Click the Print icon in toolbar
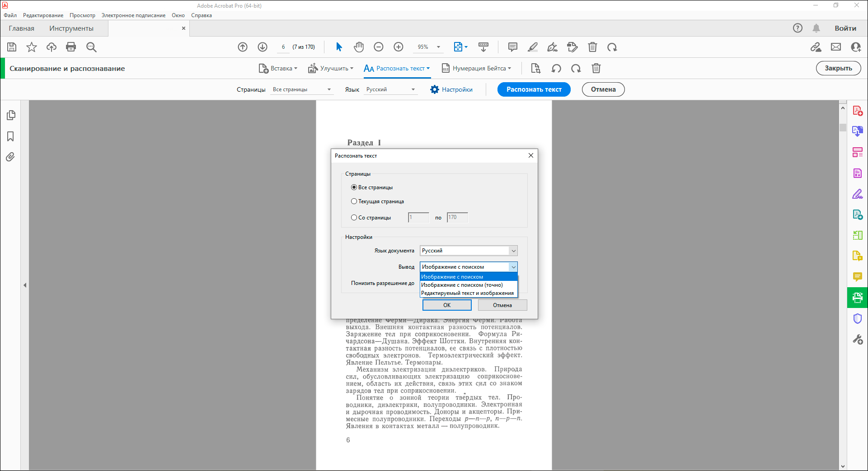 pos(71,47)
